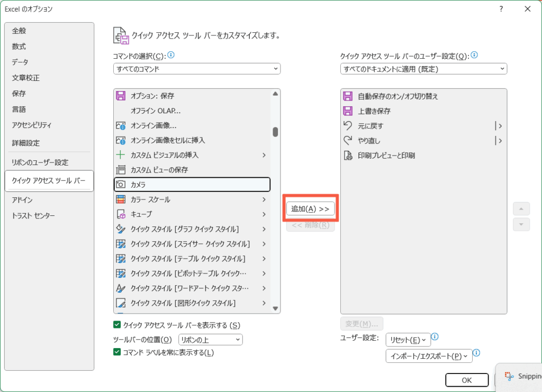Click the << 削除(R) button

[x=310, y=225]
